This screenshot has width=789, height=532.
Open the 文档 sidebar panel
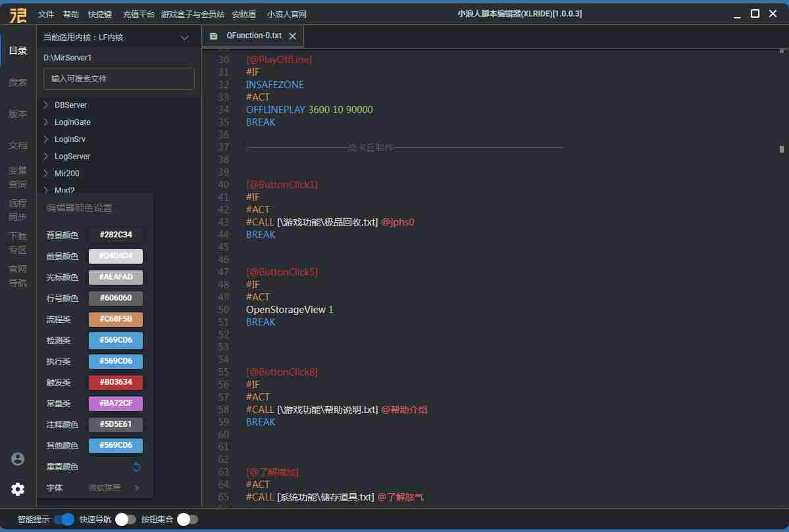(18, 145)
